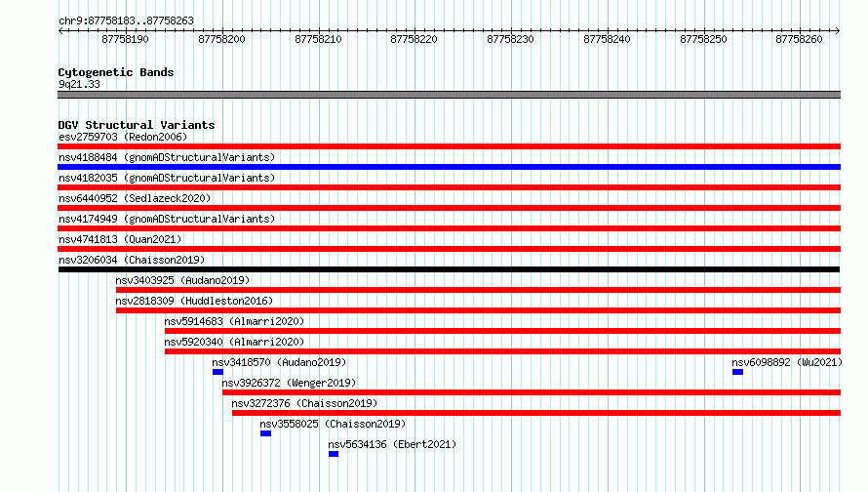Click the nsv3272376 (Chaisson2019) label
This screenshot has height=492, width=868.
pos(304,403)
